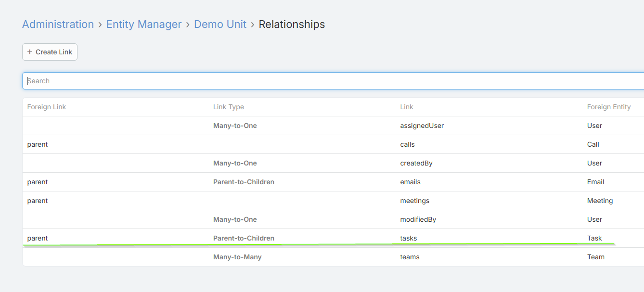
Task: Select the assignedUser link row
Action: pos(422,126)
